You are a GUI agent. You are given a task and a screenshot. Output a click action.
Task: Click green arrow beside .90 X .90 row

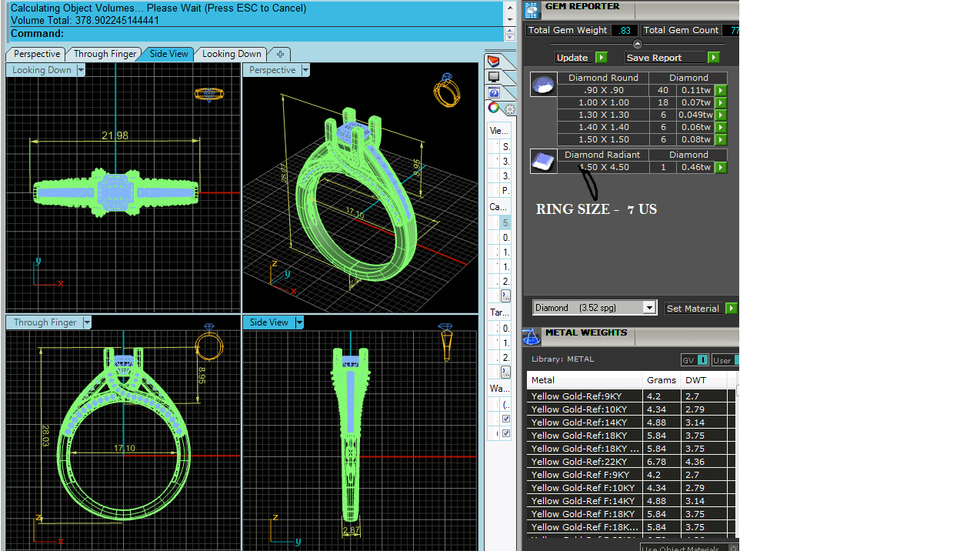click(721, 90)
